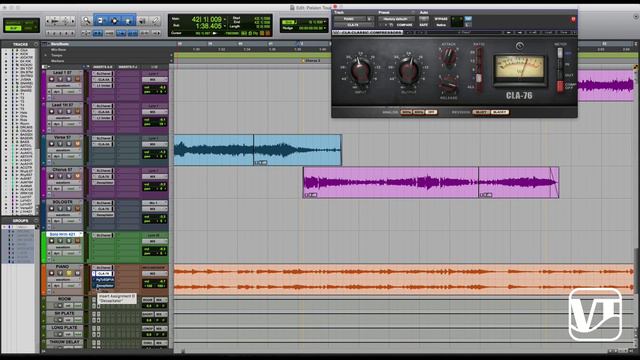Click the horizontal zoom in arrow
640x360 pixels.
pyautogui.click(x=73, y=21)
